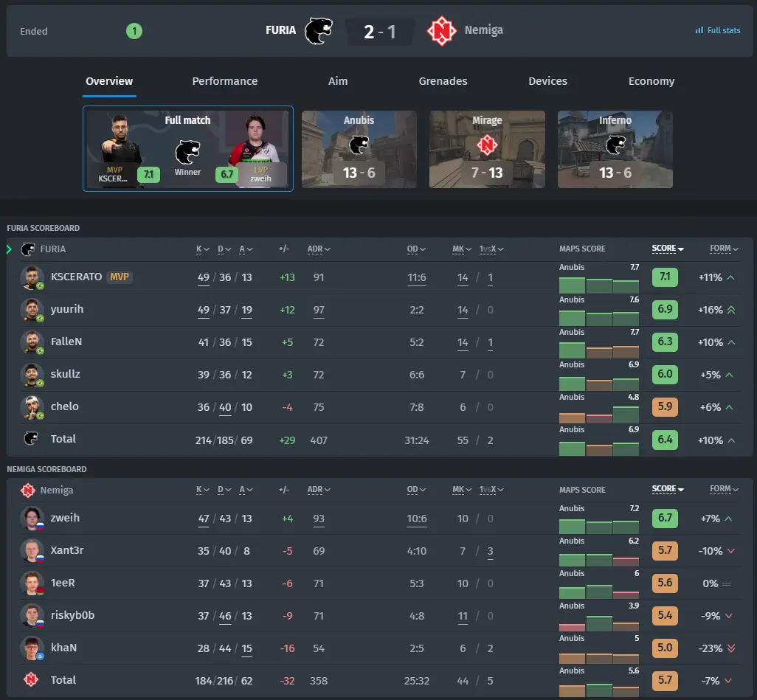Click Nemiga team name in header
Viewport: 757px width, 700px height.
tap(484, 30)
